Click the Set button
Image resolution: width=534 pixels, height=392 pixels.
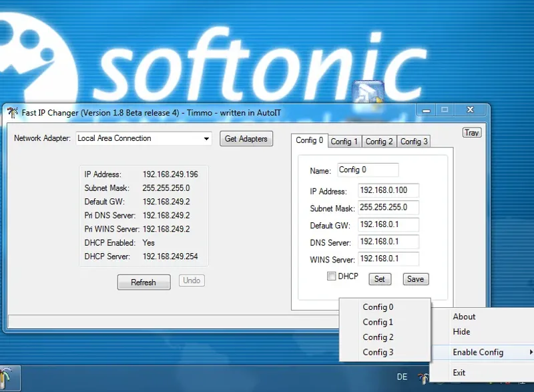(380, 279)
